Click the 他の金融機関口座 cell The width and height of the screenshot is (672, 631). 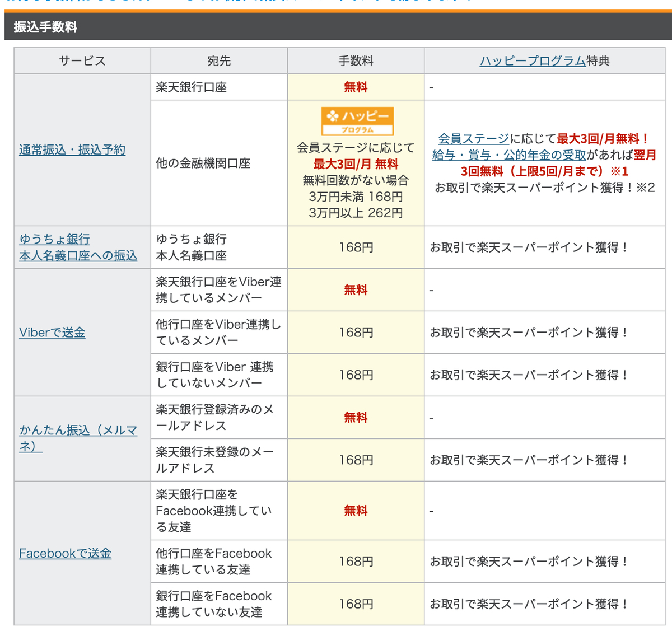pyautogui.click(x=219, y=163)
